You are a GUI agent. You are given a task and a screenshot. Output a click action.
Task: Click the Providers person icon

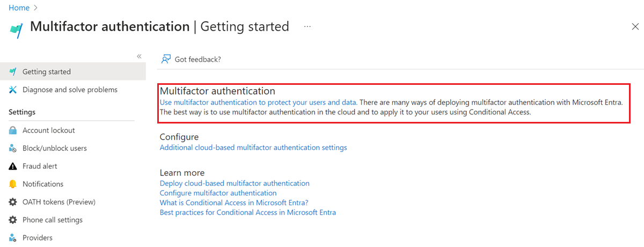[13, 238]
